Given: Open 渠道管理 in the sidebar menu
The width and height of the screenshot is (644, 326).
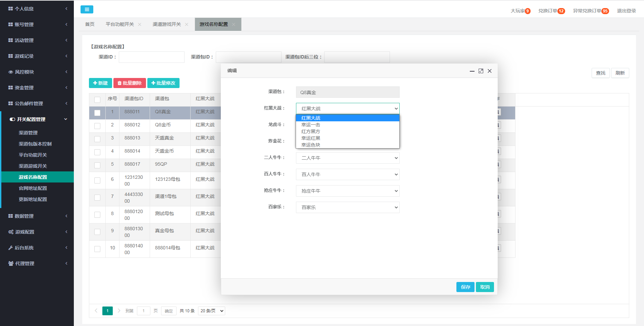Looking at the screenshot, I should coord(28,133).
